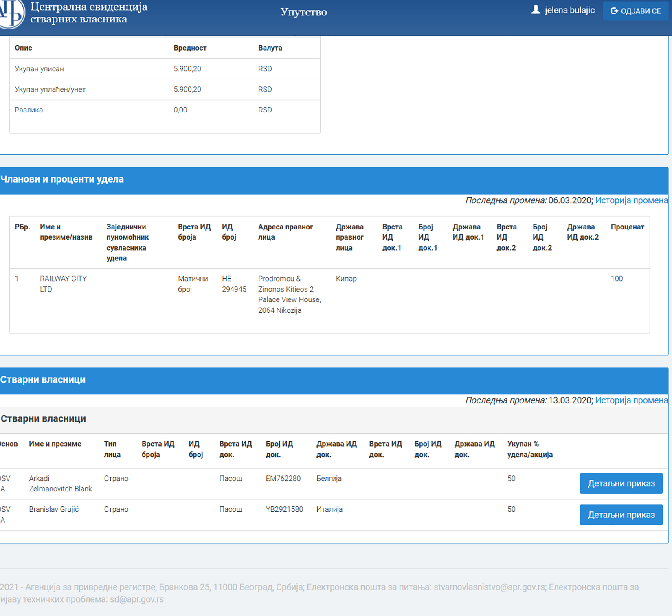Click the date 13.03.2020 next to Последња промена
The width and height of the screenshot is (672, 616).
tap(569, 400)
